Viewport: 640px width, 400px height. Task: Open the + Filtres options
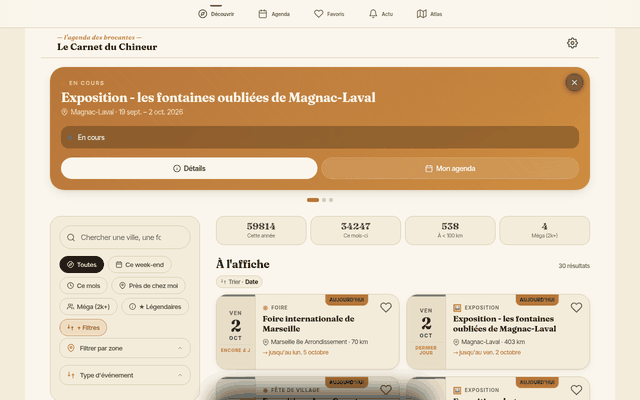click(x=83, y=327)
